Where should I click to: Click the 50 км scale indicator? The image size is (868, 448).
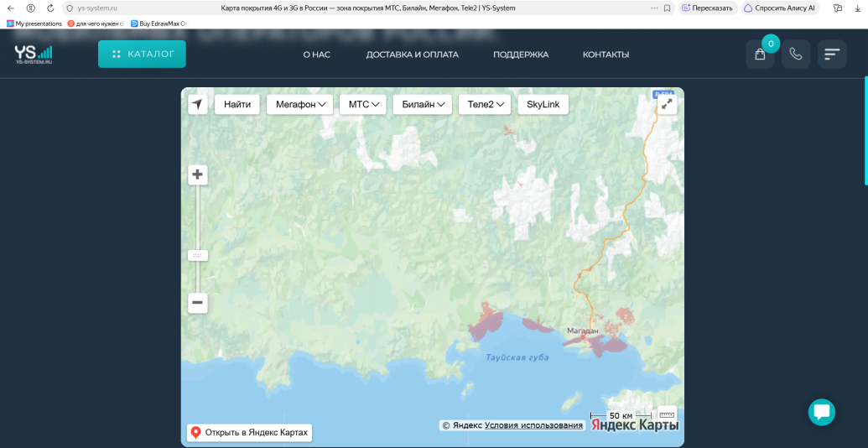click(x=621, y=415)
